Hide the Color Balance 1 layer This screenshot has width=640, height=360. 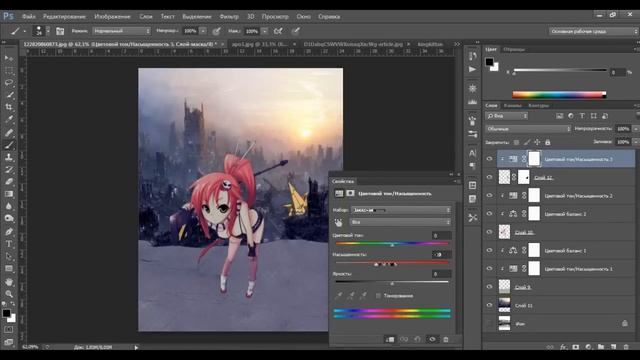pos(489,250)
